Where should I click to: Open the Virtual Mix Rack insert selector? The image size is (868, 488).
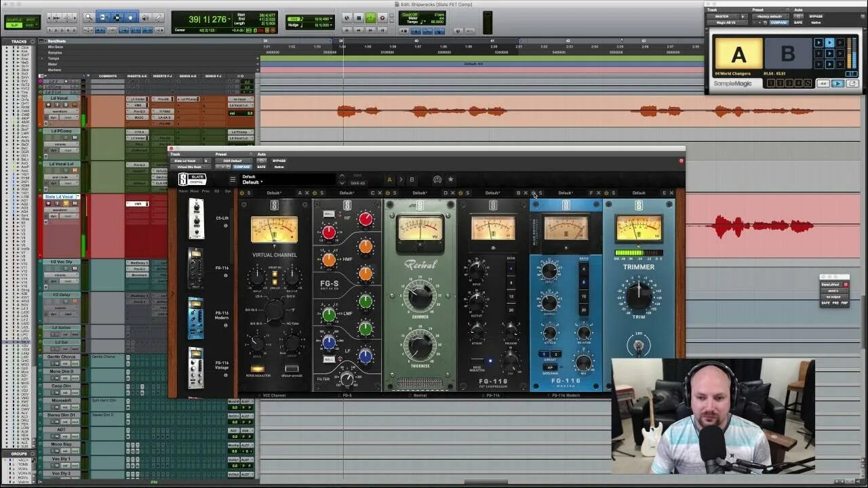pyautogui.click(x=191, y=167)
